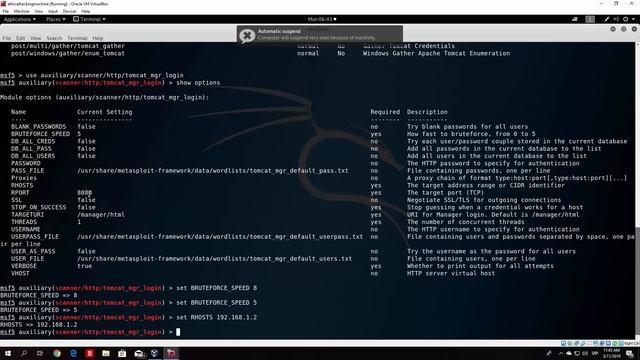Open VirtualBox View menu
This screenshot has width=640, height=360.
point(39,11)
